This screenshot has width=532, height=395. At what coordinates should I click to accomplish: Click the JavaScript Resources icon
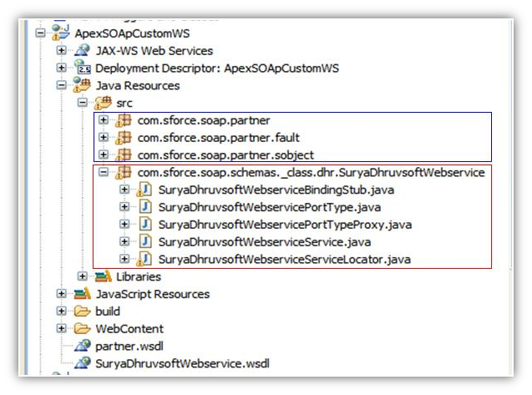[x=83, y=293]
